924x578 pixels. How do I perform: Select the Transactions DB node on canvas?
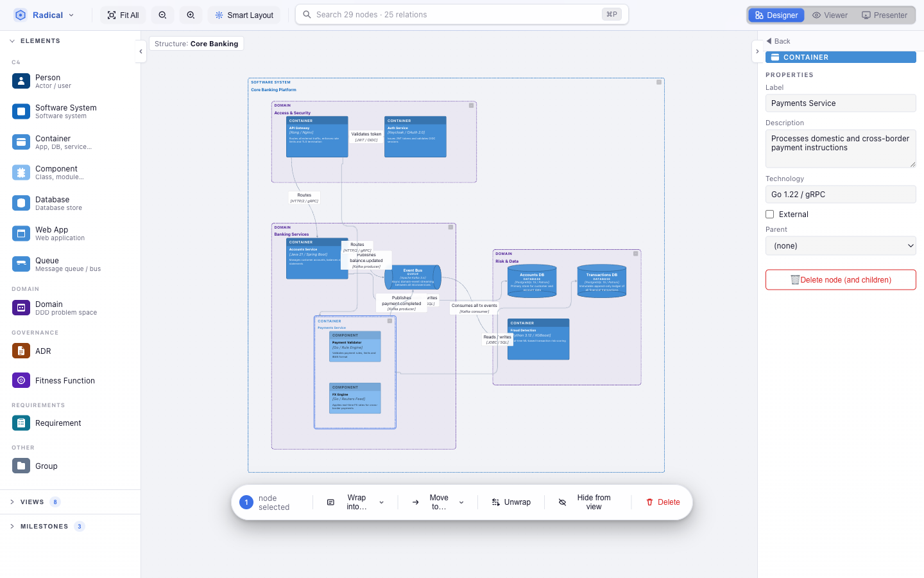[602, 281]
